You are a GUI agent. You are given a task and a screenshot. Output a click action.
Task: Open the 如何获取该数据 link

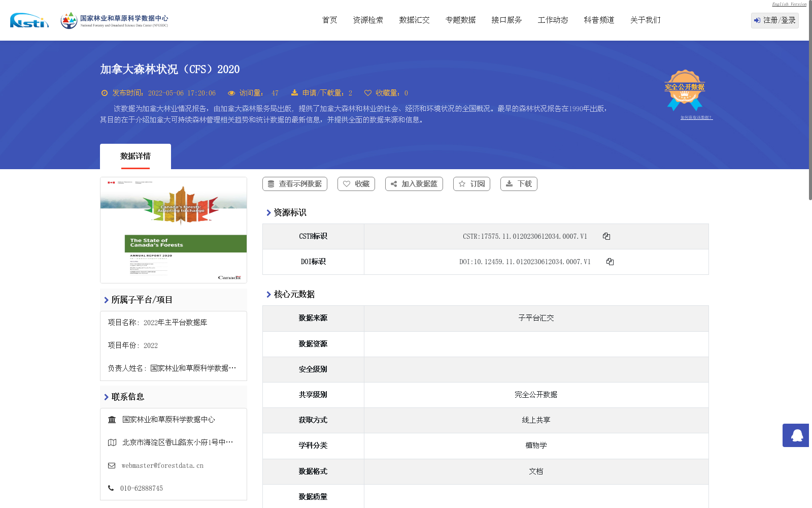click(x=696, y=117)
